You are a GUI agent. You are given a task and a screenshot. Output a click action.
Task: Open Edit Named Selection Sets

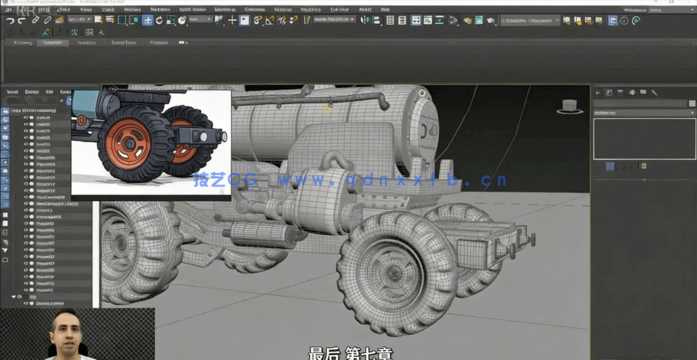pos(307,20)
